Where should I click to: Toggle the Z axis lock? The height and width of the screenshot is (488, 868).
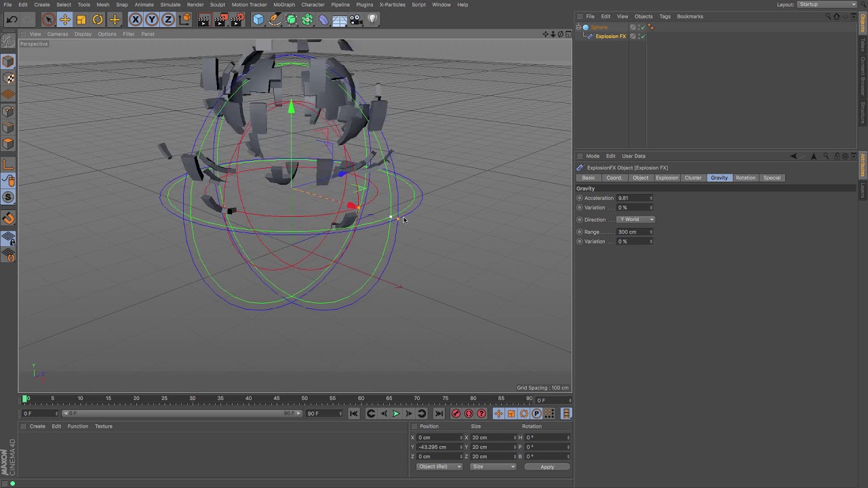click(x=168, y=20)
